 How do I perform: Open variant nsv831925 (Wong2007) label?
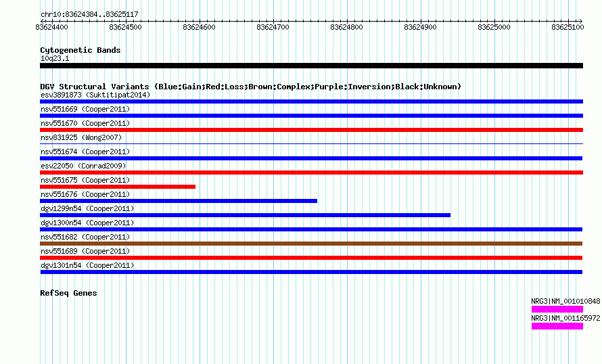click(81, 137)
